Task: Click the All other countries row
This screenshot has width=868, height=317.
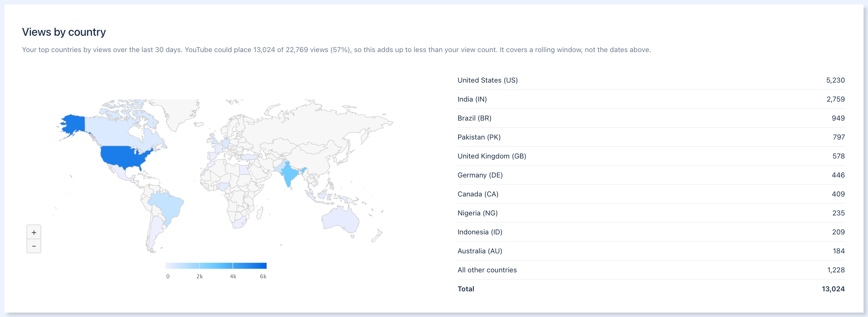Action: [651, 270]
